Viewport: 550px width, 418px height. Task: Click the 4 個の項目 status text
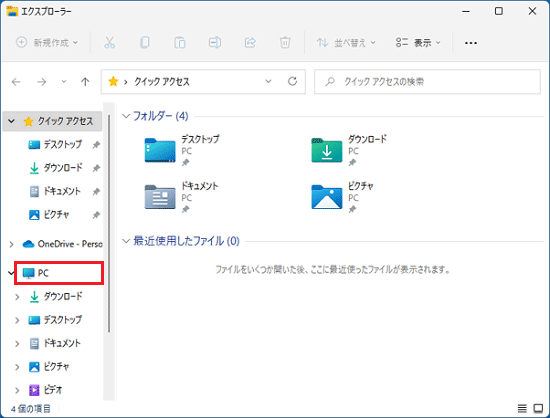coord(31,409)
